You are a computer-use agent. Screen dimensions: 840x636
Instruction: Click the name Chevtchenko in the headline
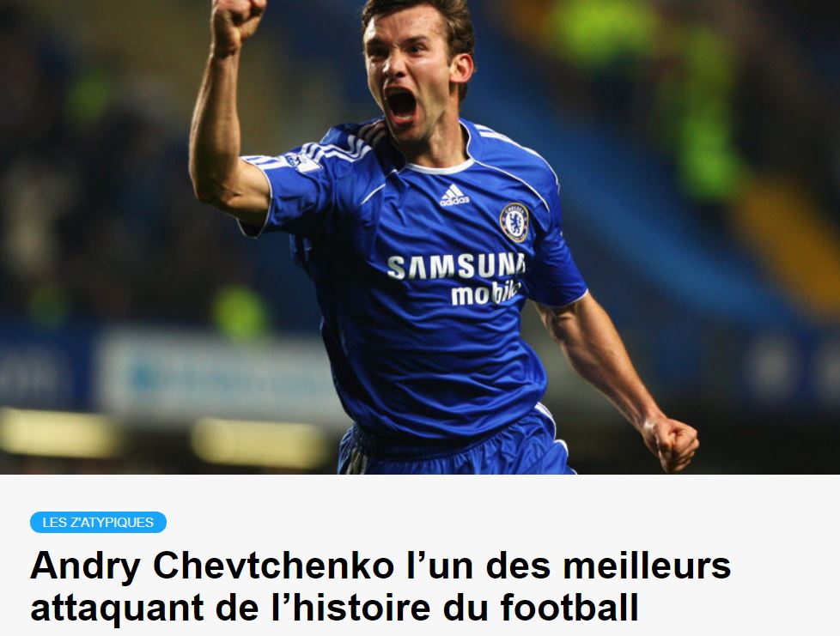point(272,566)
